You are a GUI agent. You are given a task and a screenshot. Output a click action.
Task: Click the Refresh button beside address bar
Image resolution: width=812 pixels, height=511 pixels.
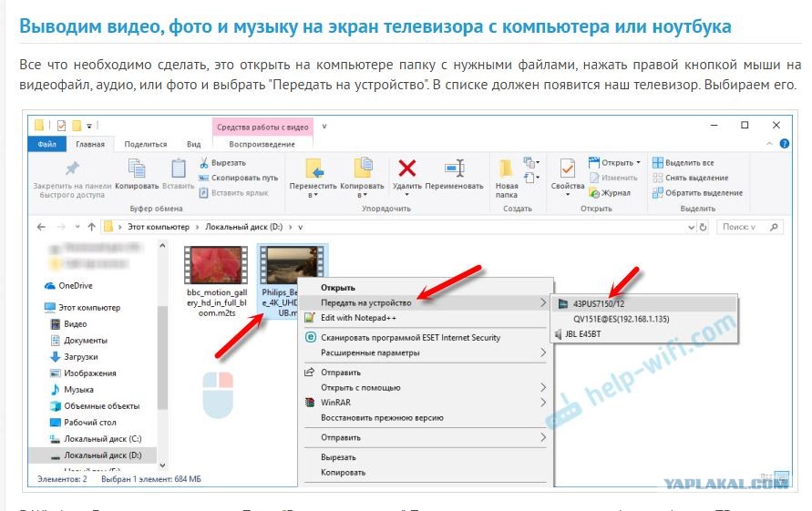(x=703, y=227)
